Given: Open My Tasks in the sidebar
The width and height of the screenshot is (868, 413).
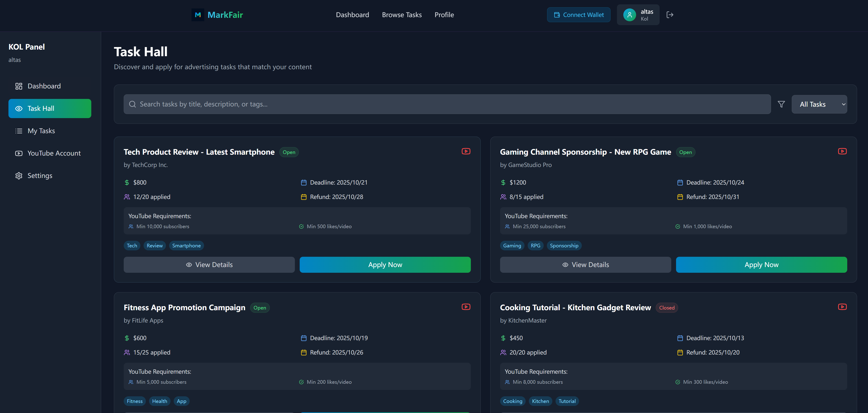Looking at the screenshot, I should tap(41, 131).
